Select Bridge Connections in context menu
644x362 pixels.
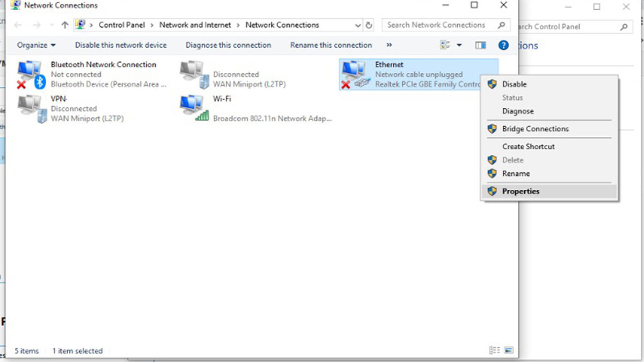coord(535,129)
